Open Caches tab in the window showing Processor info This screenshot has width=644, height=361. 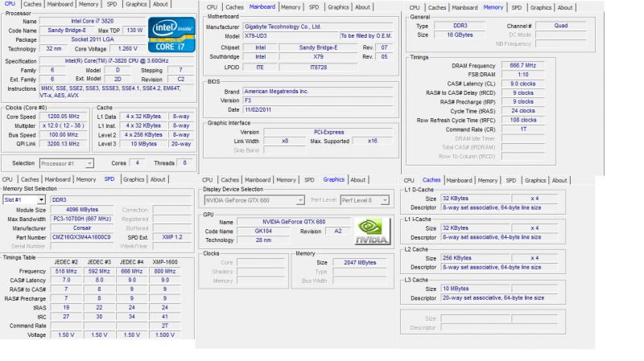(32, 4)
